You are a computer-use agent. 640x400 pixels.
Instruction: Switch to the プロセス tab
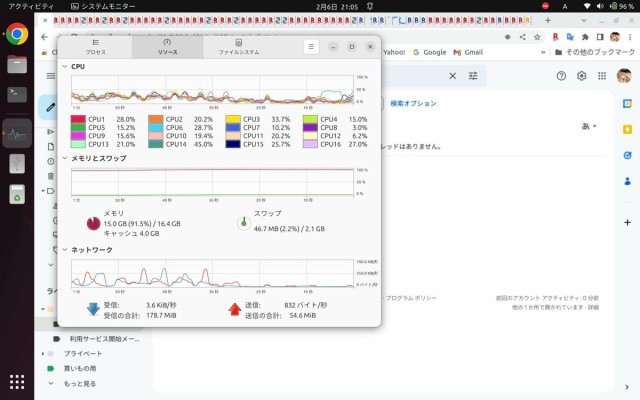click(96, 46)
